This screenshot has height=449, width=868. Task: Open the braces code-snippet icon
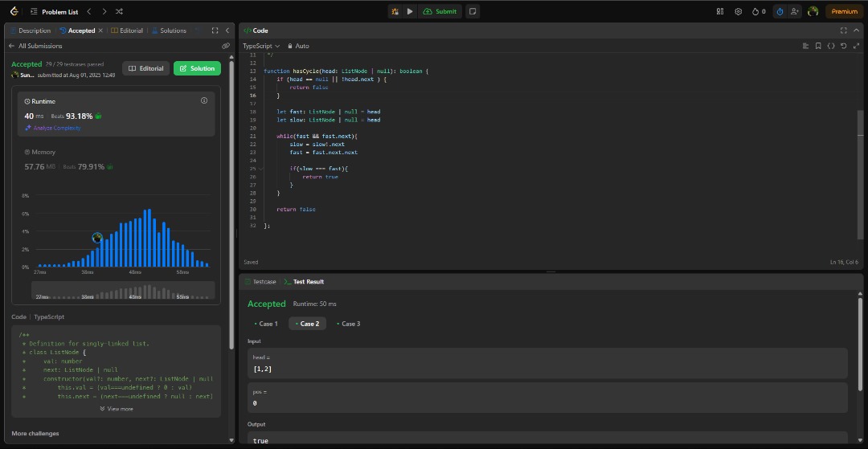click(x=831, y=46)
